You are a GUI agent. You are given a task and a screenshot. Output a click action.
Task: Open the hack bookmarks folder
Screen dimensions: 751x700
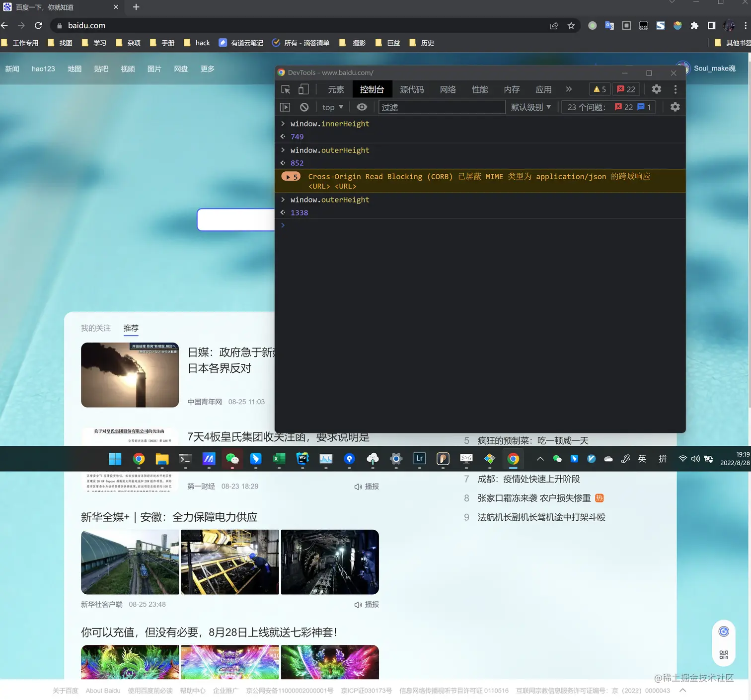point(197,43)
